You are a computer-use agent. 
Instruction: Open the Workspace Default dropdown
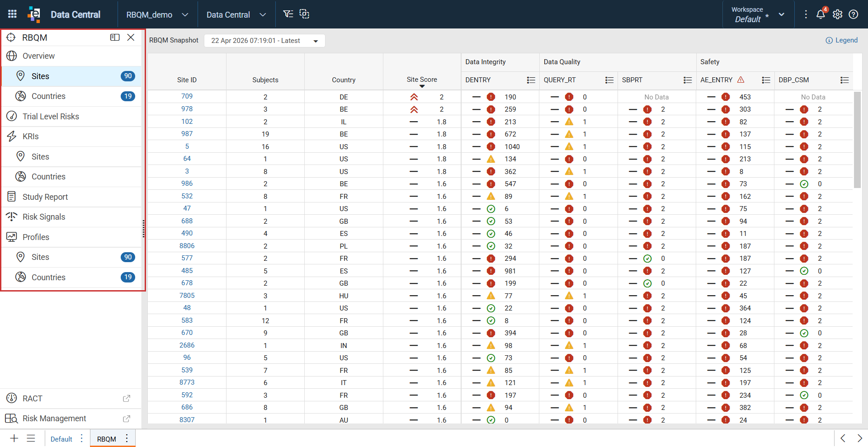tap(781, 14)
